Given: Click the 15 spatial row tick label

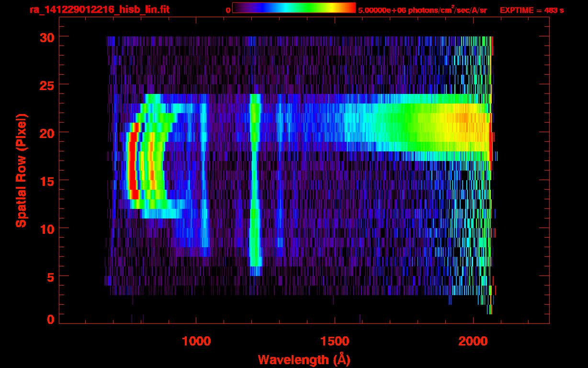Looking at the screenshot, I should click(46, 181).
